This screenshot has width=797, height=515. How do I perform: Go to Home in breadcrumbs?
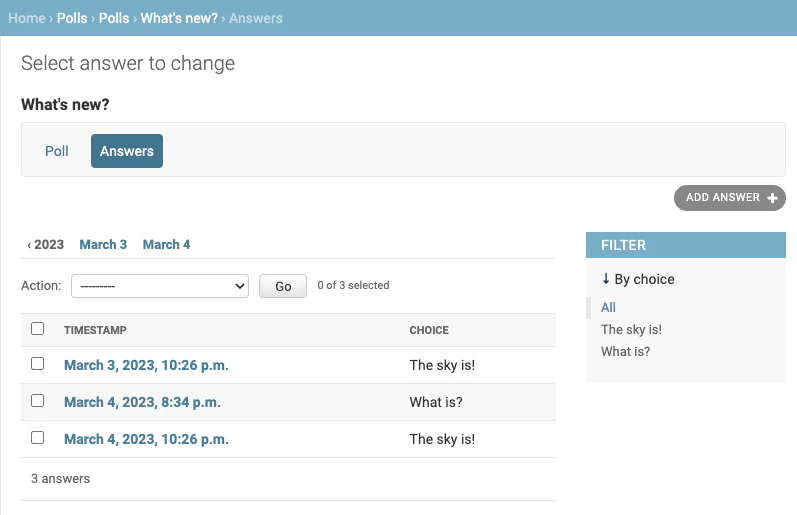[x=27, y=18]
